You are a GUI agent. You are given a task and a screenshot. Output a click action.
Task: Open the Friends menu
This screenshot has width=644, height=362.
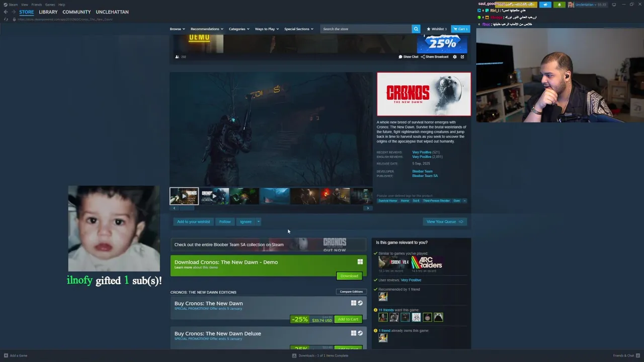(x=36, y=5)
